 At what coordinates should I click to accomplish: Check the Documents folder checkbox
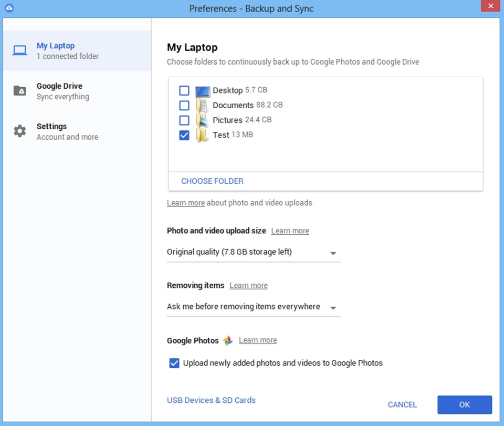point(184,105)
